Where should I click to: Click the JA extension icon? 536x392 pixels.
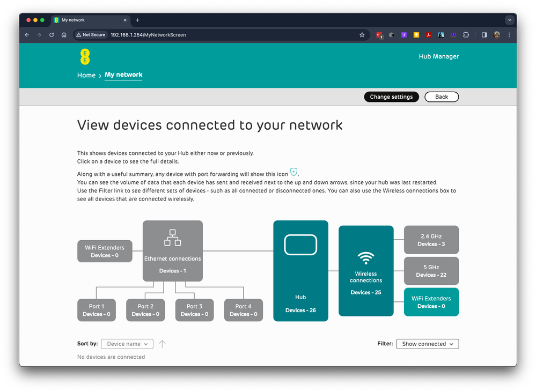pos(453,35)
